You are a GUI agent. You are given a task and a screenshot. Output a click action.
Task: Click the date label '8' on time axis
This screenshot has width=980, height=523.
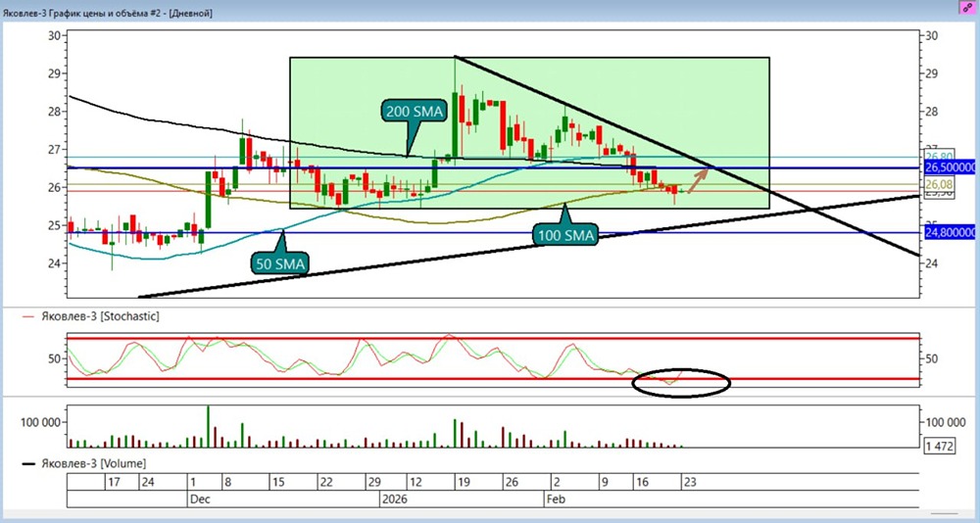coord(228,483)
